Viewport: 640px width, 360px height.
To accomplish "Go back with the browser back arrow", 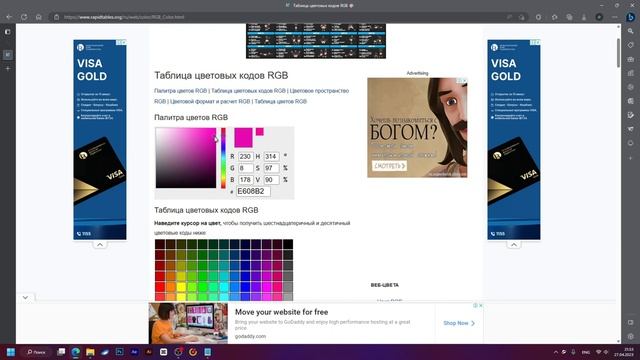I will pos(9,17).
